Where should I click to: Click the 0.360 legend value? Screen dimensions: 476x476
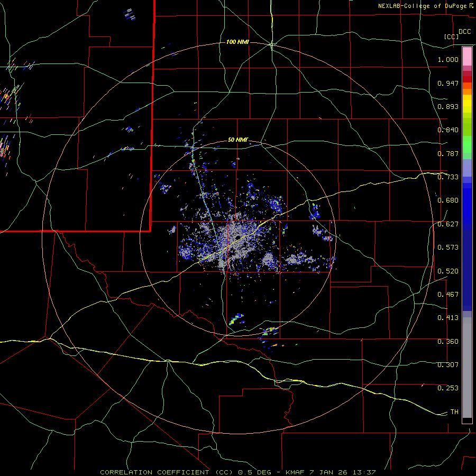click(x=448, y=342)
